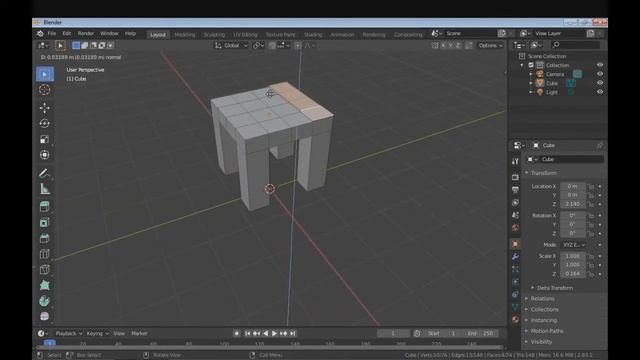Open the Output properties tab
640x360 pixels.
[x=515, y=190]
